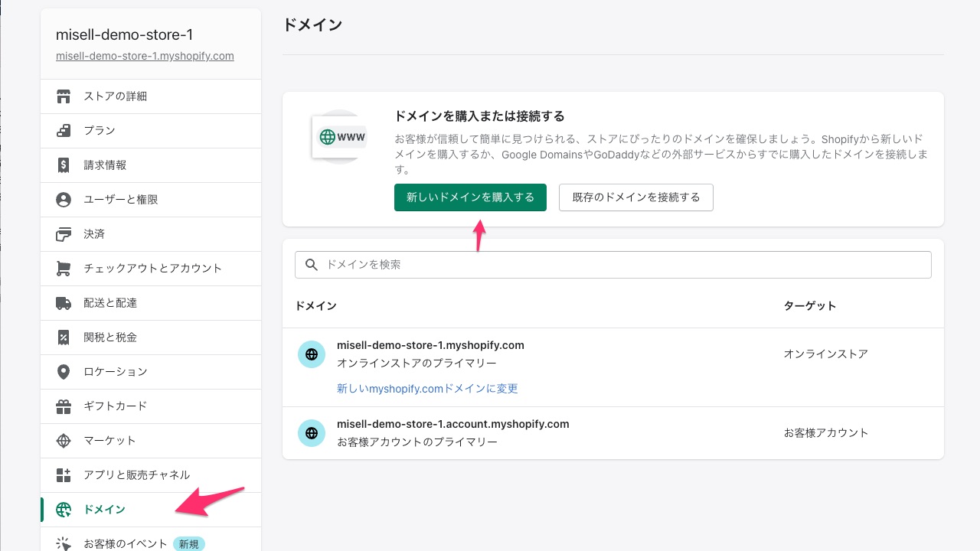Click オンラインストアのプライマリー label
This screenshot has width=980, height=551.
pyautogui.click(x=416, y=364)
